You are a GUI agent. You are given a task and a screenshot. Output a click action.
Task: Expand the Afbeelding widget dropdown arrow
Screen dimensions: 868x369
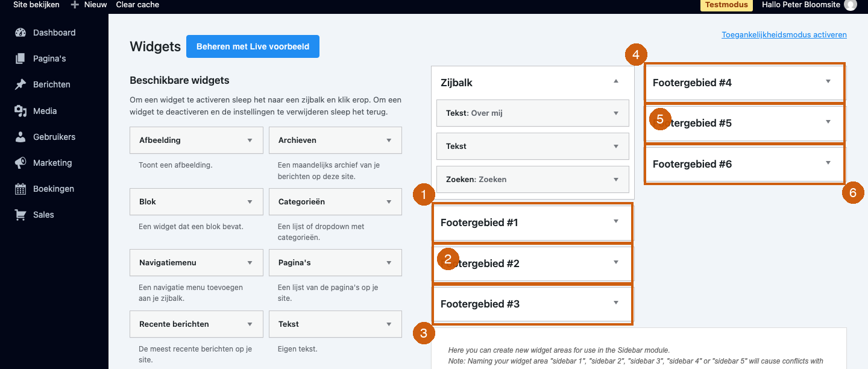[250, 140]
